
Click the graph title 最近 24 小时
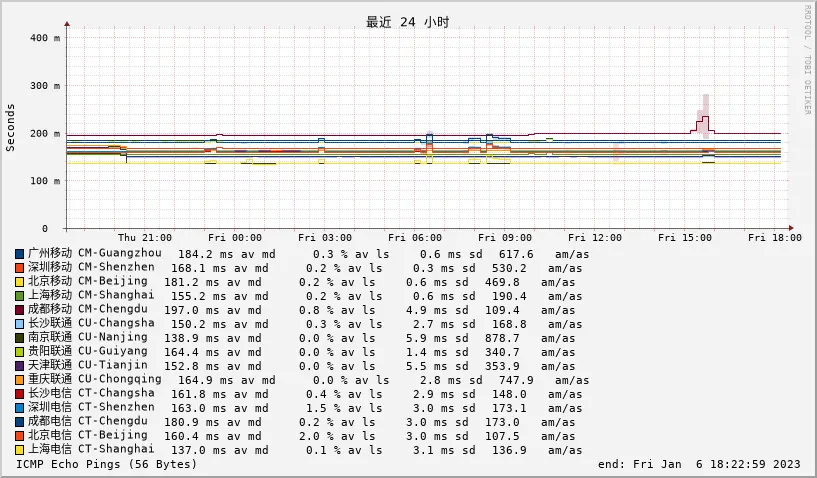click(407, 22)
